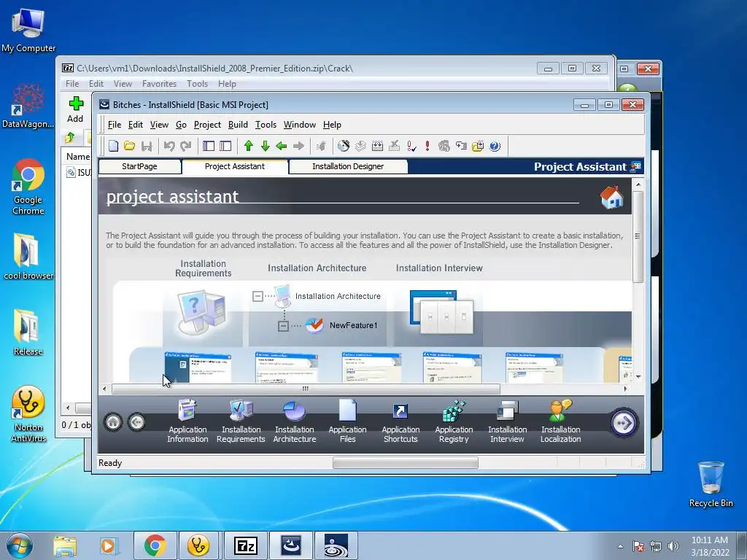The width and height of the screenshot is (747, 560).
Task: Open Installation Interview bottom icon
Action: (x=508, y=421)
